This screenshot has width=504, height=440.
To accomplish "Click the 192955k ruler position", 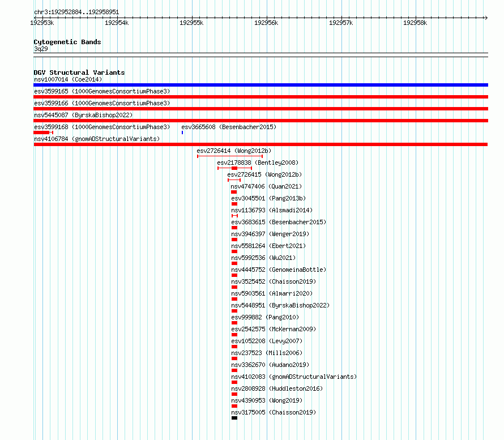I will pyautogui.click(x=191, y=23).
